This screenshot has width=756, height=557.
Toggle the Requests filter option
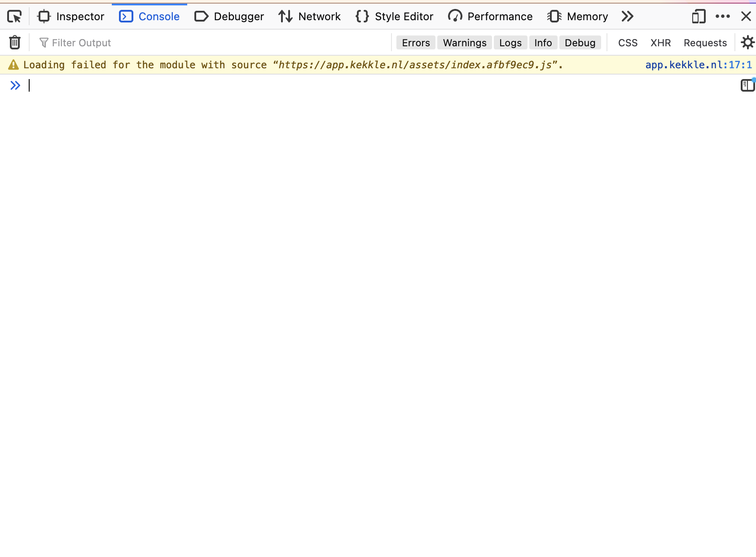[705, 42]
